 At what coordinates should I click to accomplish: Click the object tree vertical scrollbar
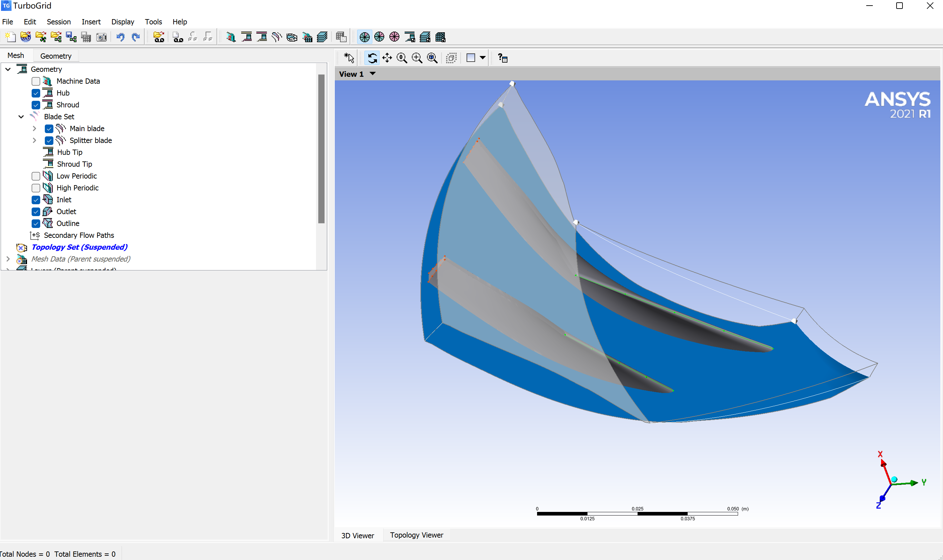click(321, 149)
